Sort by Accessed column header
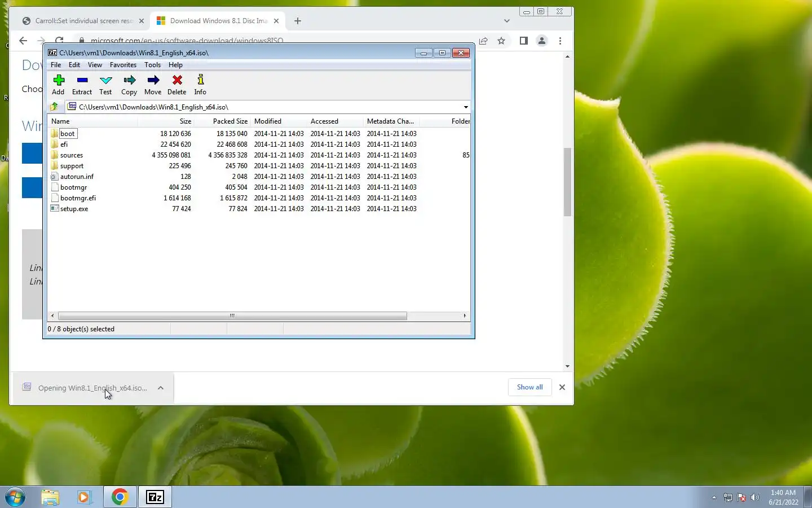The image size is (812, 508). (335, 121)
